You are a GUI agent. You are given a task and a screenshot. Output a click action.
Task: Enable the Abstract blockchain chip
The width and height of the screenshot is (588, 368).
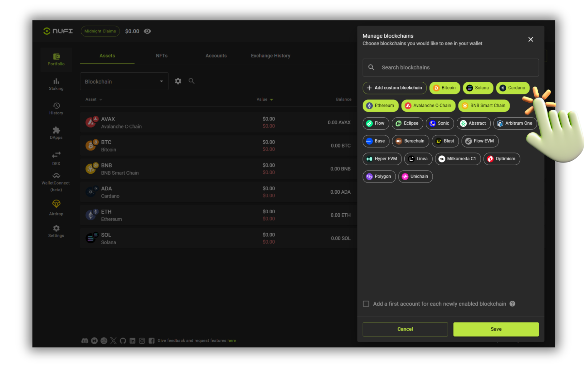point(473,123)
